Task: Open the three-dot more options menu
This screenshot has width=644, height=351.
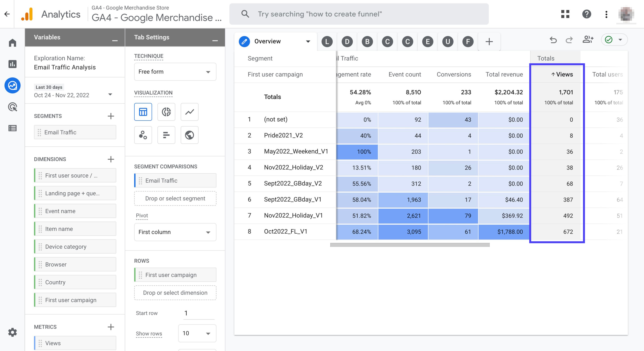Action: click(606, 14)
